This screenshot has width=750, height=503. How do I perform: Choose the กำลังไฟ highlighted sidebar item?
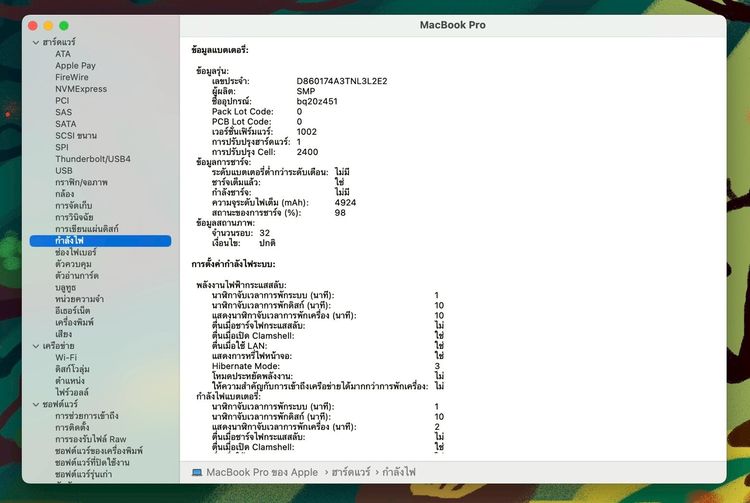pyautogui.click(x=100, y=241)
